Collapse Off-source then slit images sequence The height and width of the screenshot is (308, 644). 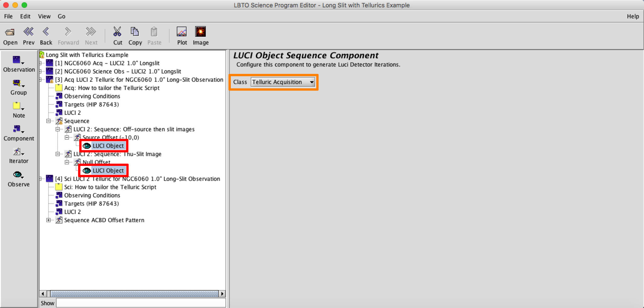(x=58, y=129)
